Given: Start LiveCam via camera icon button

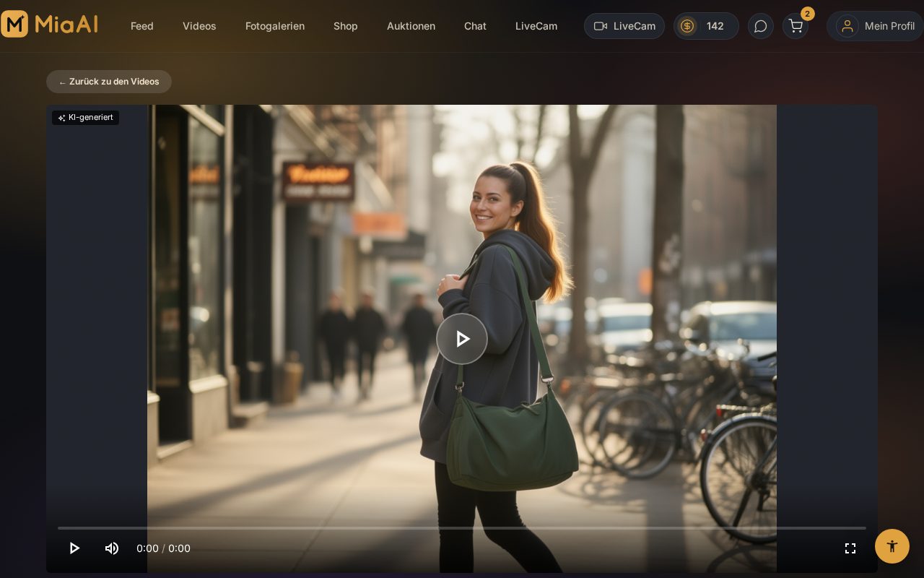Looking at the screenshot, I should click(x=624, y=26).
